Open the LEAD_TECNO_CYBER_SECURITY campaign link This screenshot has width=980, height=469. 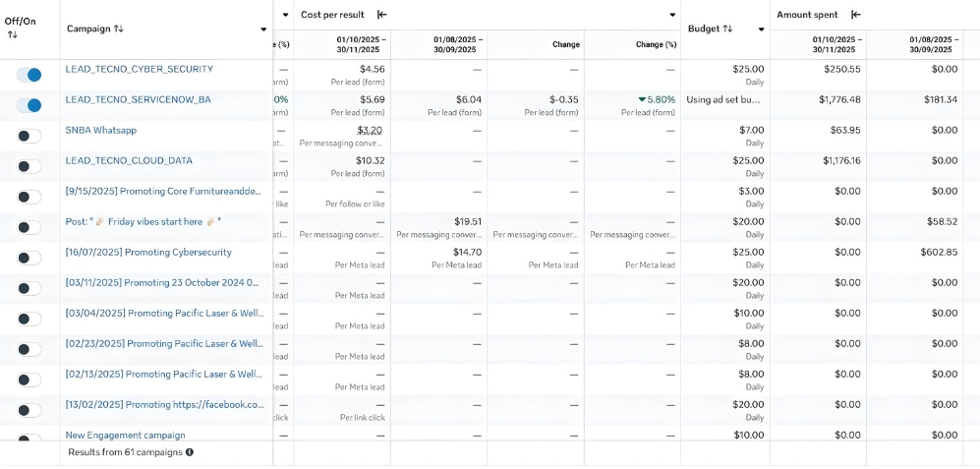(x=139, y=69)
